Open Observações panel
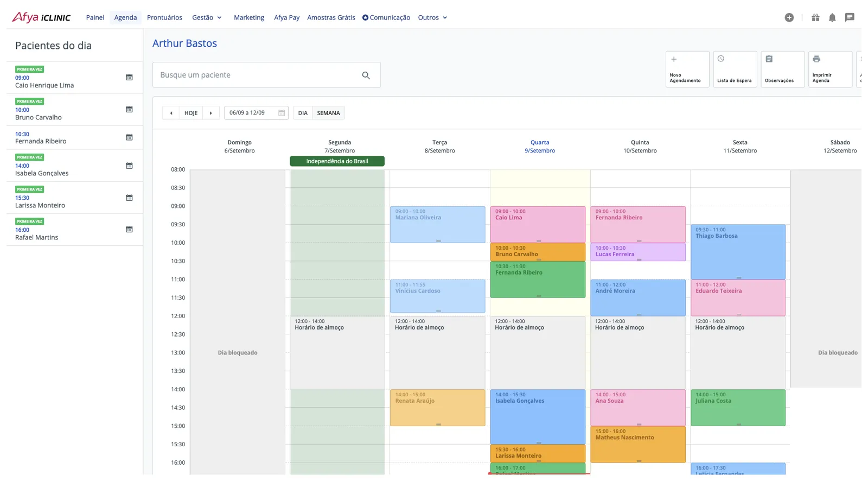The width and height of the screenshot is (868, 494). (783, 69)
